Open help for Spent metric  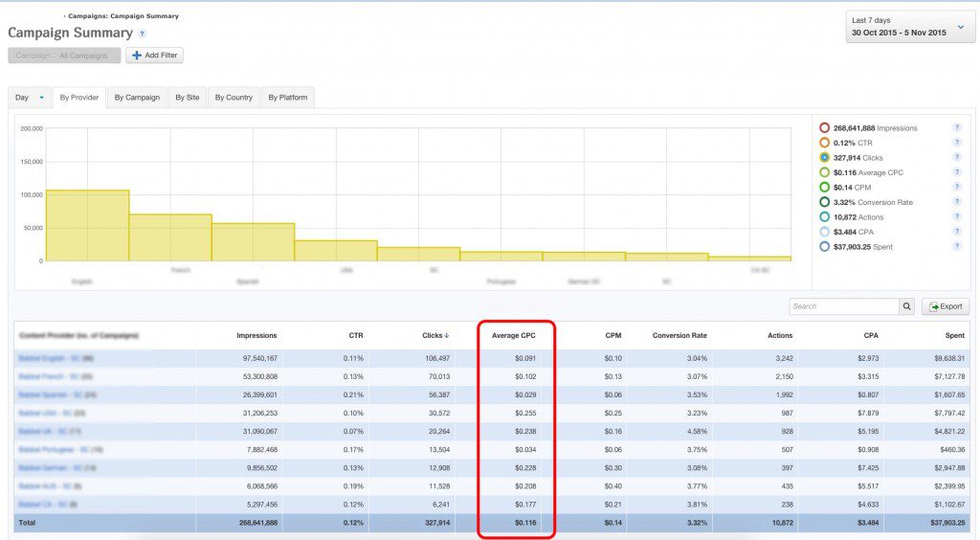pos(956,246)
